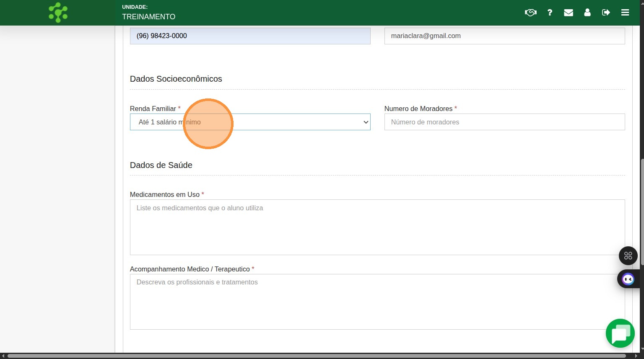Open messages with the envelope icon
The width and height of the screenshot is (644, 359).
569,13
